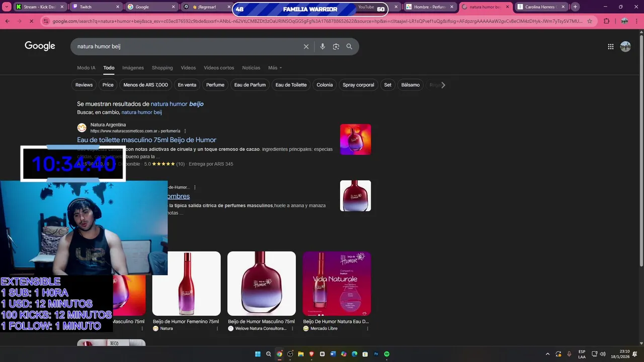Screen dimensions: 644x362
Task: Start voice search with microphone icon
Action: tap(323, 46)
